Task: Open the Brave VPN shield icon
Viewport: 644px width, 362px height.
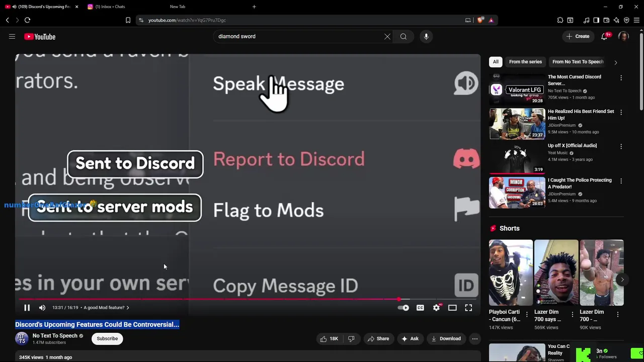Action: (626, 20)
